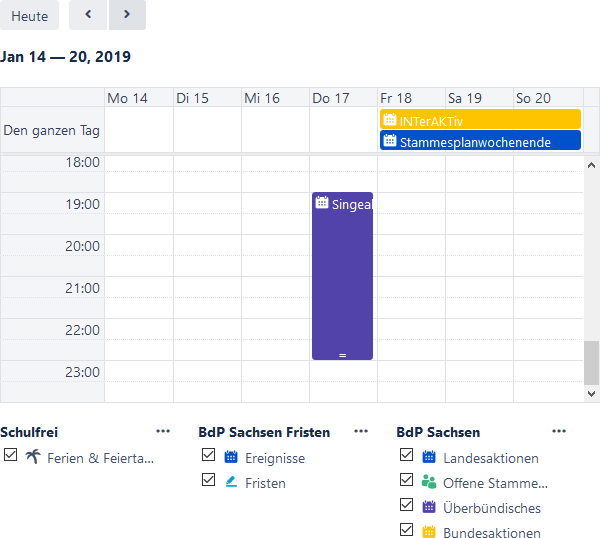Screen dimensions: 600x538
Task: Click the calendar icon in the INTerAKTiv event
Action: click(390, 119)
